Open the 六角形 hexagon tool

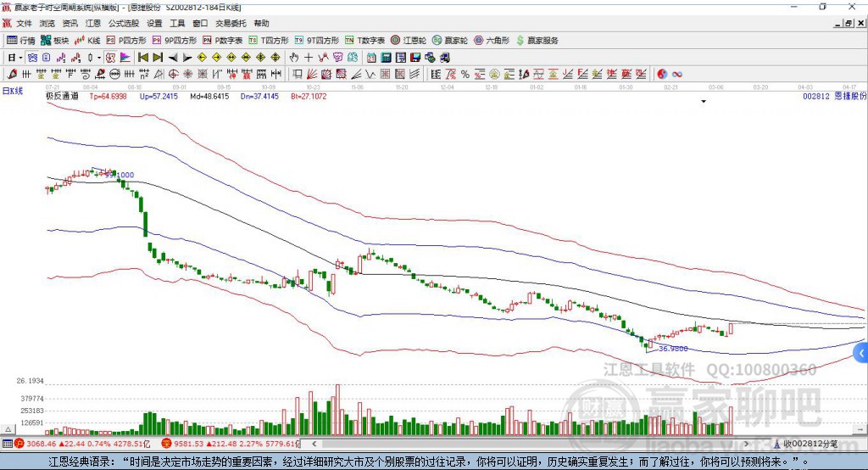coord(492,41)
